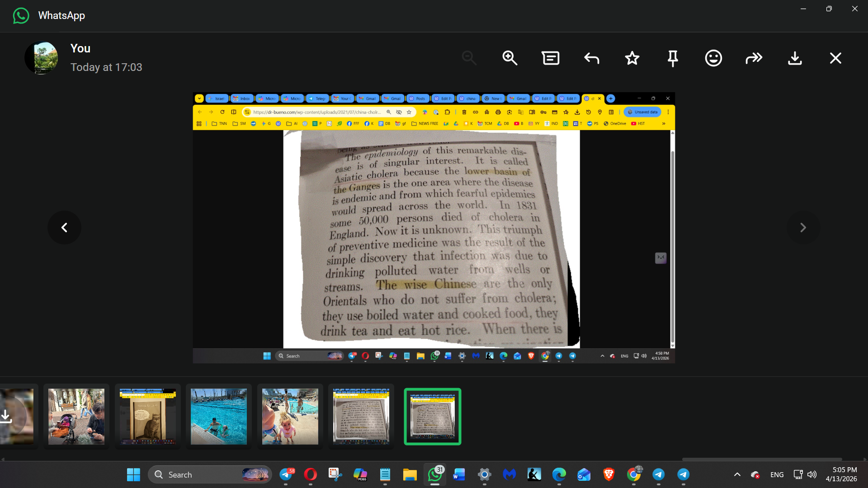This screenshot has width=868, height=488.
Task: Close the image viewer with the X
Action: [835, 58]
